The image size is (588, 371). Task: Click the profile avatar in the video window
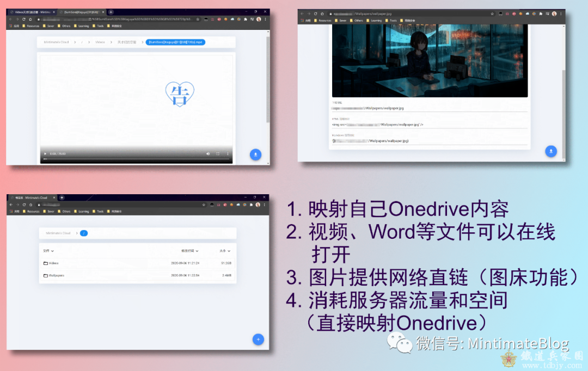[259, 19]
